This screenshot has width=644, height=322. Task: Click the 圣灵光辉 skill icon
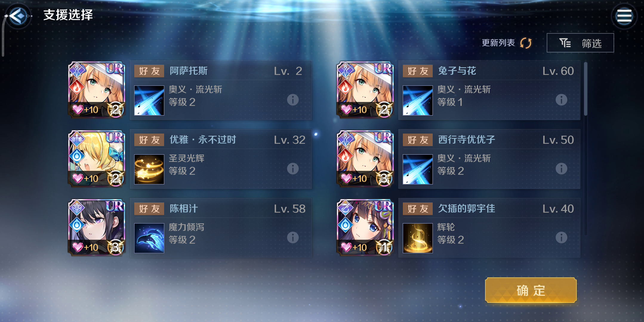[x=149, y=169]
